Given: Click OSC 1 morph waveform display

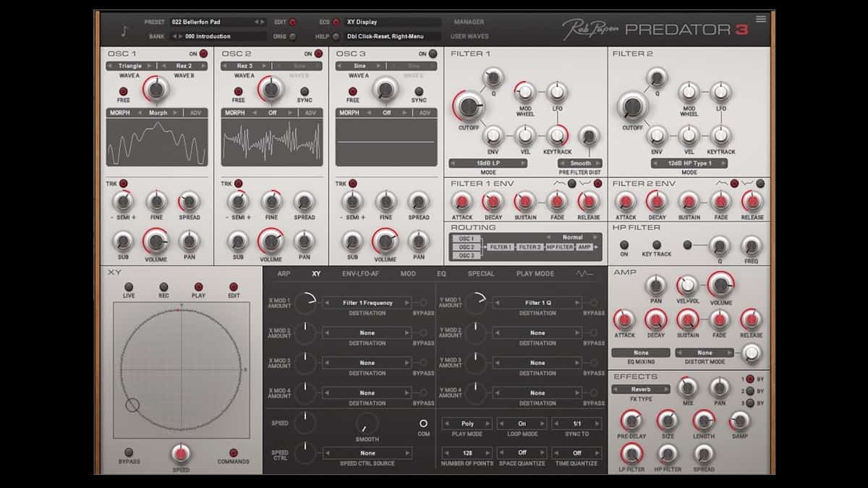Looking at the screenshot, I should [x=157, y=143].
